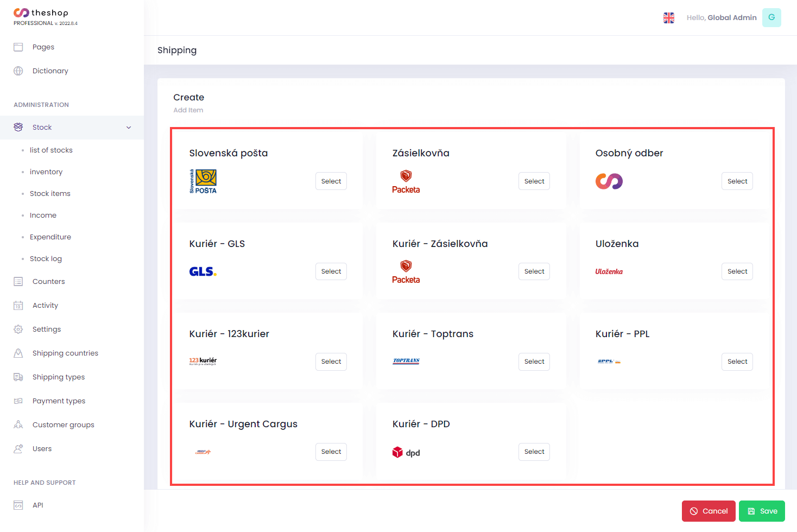Go to Stock items
Viewport: 797px width, 532px height.
tap(50, 194)
